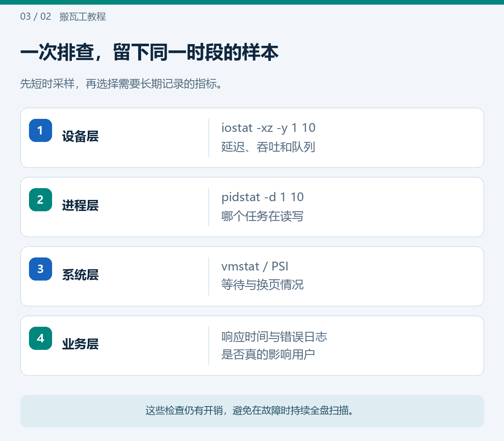Viewport: 504px width, 441px height.
Task: Click the text 是否真的影响用户
Action: [x=268, y=354]
